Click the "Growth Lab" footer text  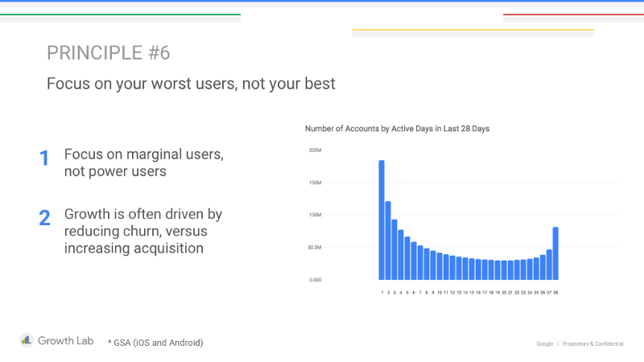pyautogui.click(x=68, y=340)
